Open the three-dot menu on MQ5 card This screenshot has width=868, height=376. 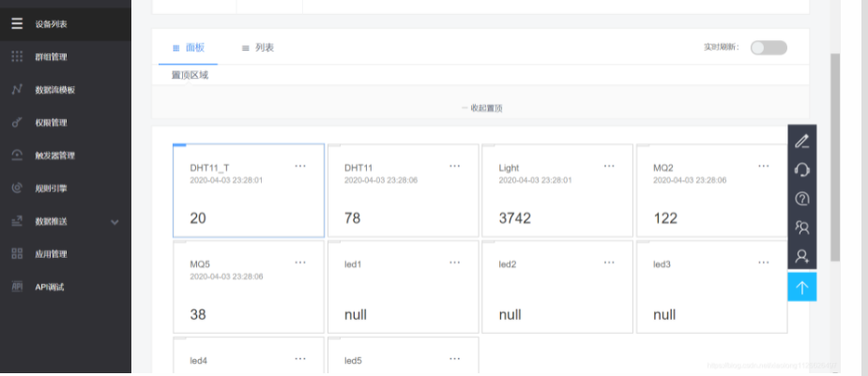pyautogui.click(x=300, y=263)
